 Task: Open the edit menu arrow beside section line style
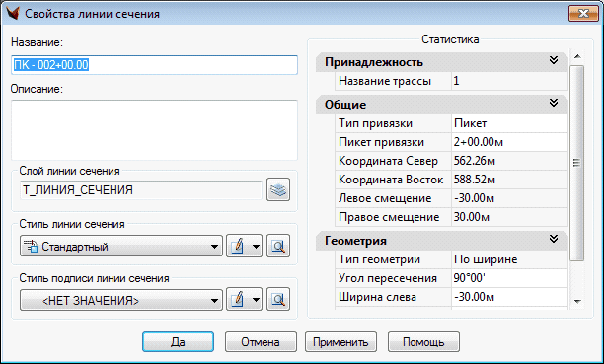257,246
